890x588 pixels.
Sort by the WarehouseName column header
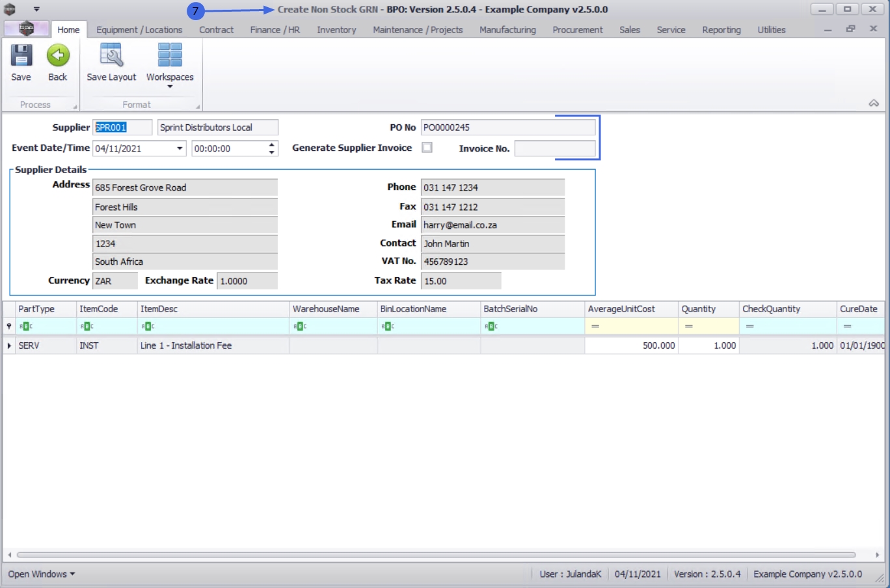tap(333, 309)
